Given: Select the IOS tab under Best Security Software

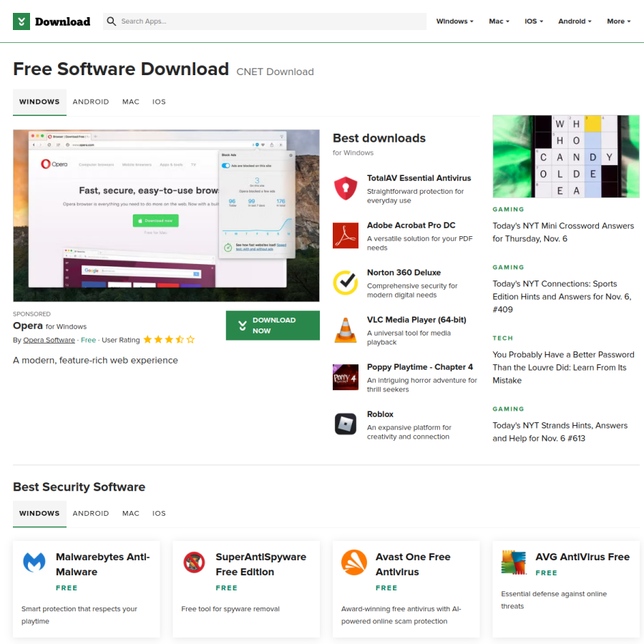Looking at the screenshot, I should point(159,513).
